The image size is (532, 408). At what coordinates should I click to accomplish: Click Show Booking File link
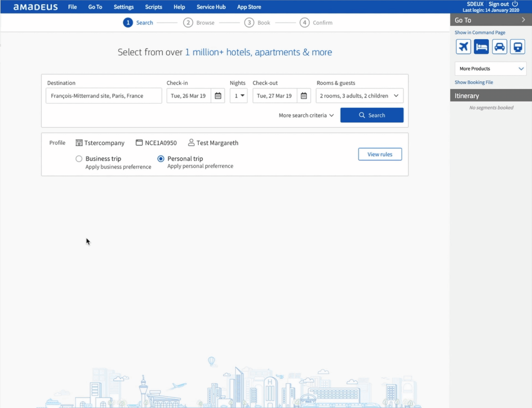click(x=474, y=82)
